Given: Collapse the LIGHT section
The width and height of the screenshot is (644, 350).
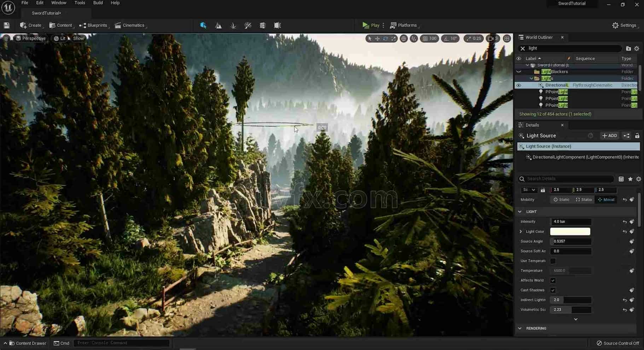Looking at the screenshot, I should click(520, 212).
